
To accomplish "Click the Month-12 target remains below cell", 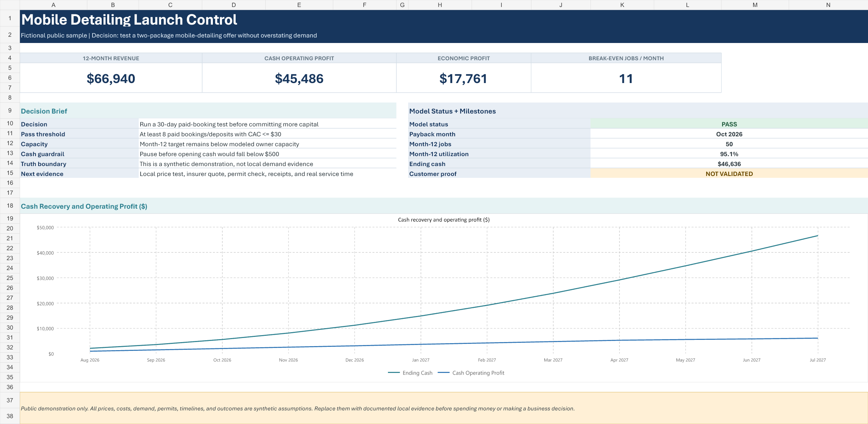I will (268, 144).
